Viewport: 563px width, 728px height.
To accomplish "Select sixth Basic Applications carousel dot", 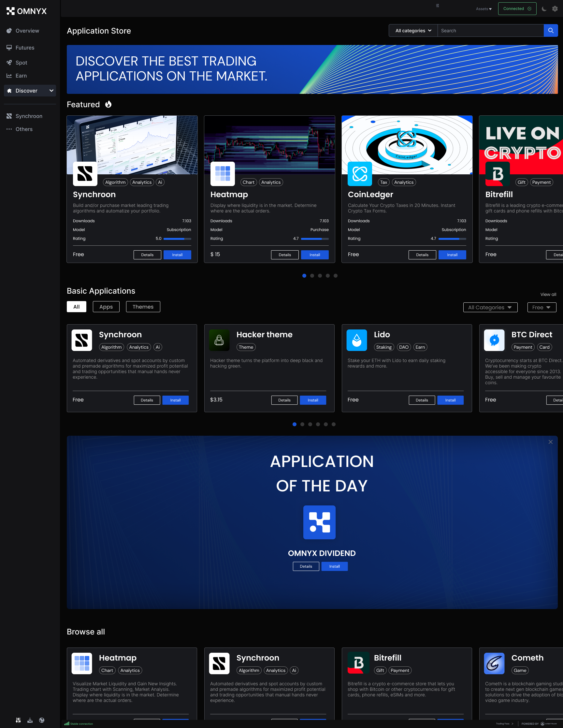I will click(x=334, y=424).
